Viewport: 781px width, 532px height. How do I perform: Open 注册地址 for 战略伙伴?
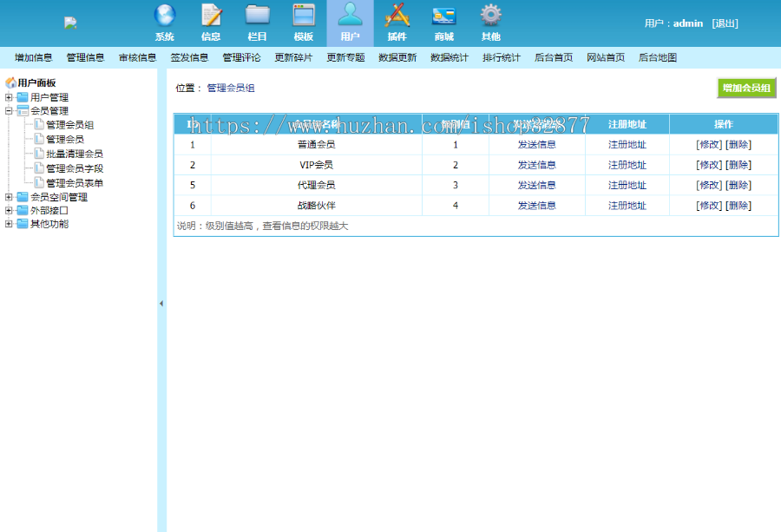pos(627,206)
